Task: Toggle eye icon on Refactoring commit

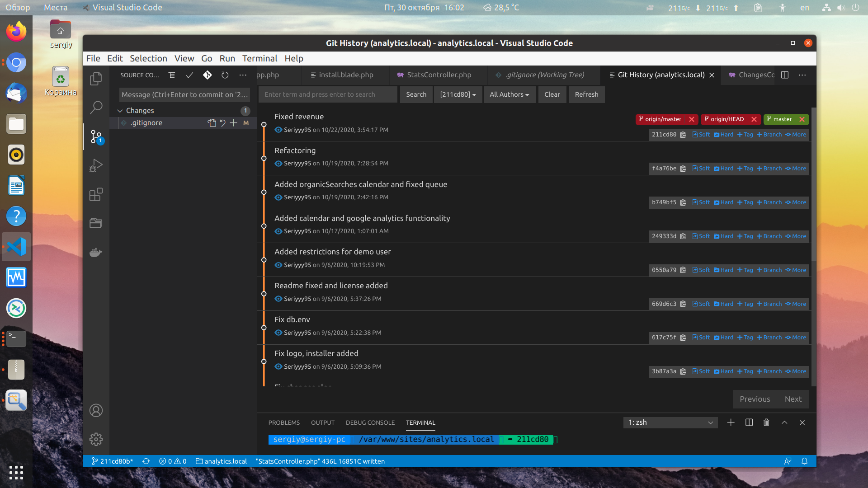Action: pyautogui.click(x=278, y=164)
